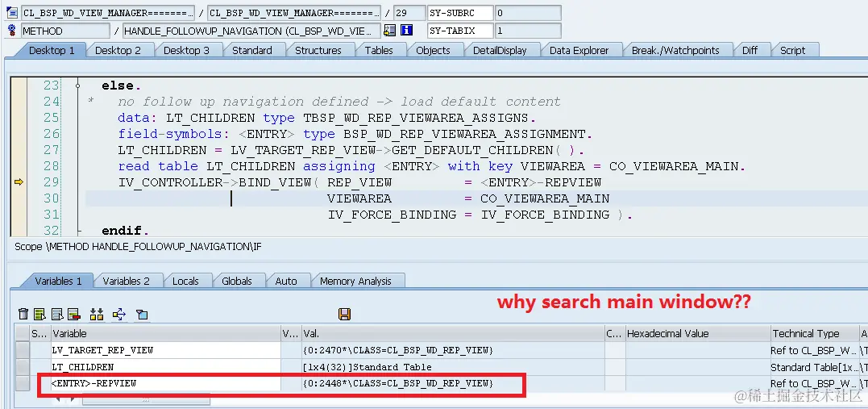The image size is (868, 409).
Task: Click the yellow current-line arrow at line 29
Action: click(19, 182)
